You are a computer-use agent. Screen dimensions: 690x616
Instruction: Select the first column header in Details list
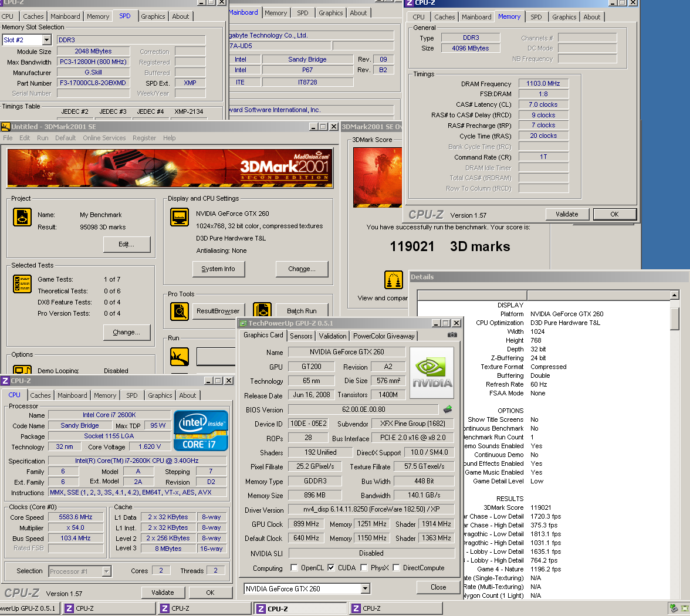[x=472, y=295]
